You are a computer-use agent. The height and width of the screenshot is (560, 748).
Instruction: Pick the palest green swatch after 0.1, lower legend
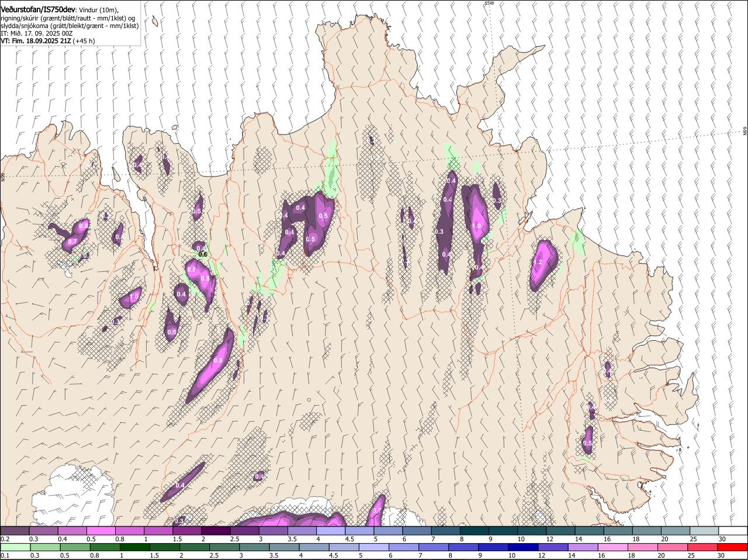coord(15,547)
